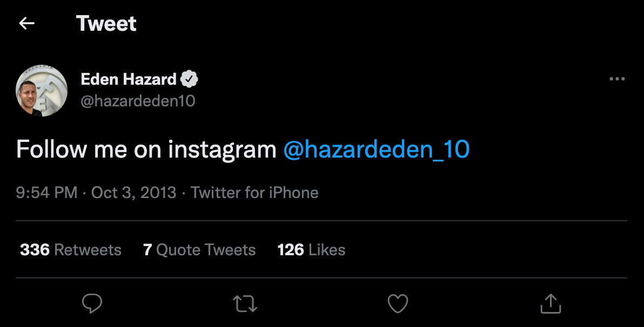Screen dimensions: 644x327
Task: View the 126 Likes list
Action: point(311,250)
